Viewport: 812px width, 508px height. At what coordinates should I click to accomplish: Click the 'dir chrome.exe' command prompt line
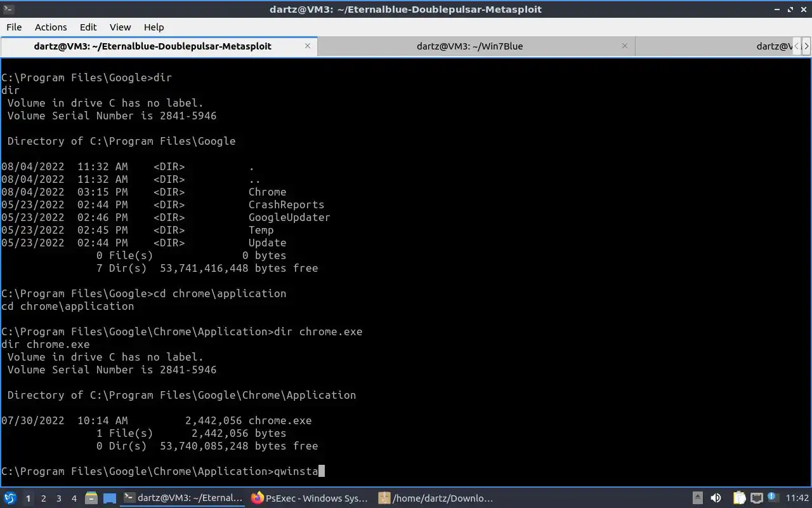coord(182,331)
